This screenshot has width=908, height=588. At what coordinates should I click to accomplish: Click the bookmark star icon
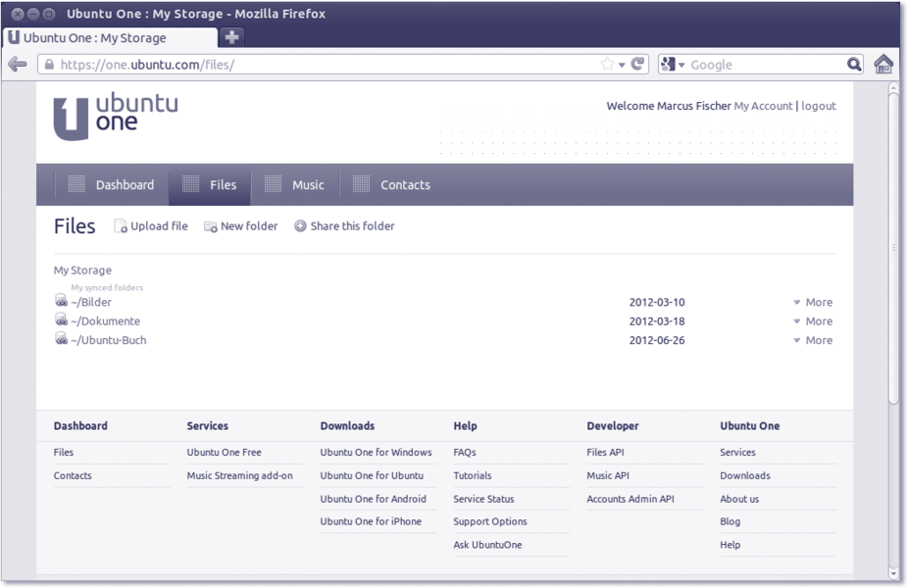pyautogui.click(x=607, y=65)
